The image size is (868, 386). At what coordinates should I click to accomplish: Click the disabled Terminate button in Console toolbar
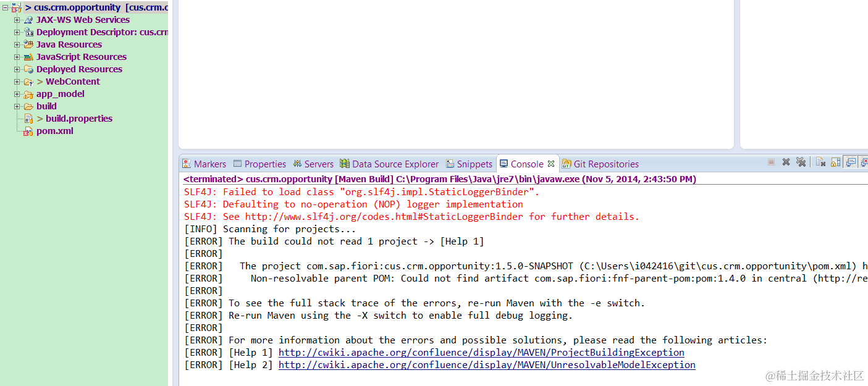[x=771, y=162]
